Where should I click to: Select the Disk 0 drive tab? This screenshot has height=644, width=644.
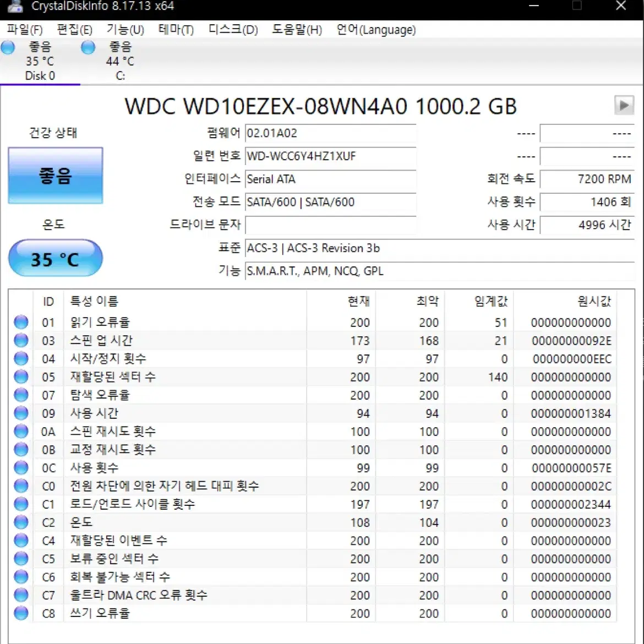click(40, 61)
